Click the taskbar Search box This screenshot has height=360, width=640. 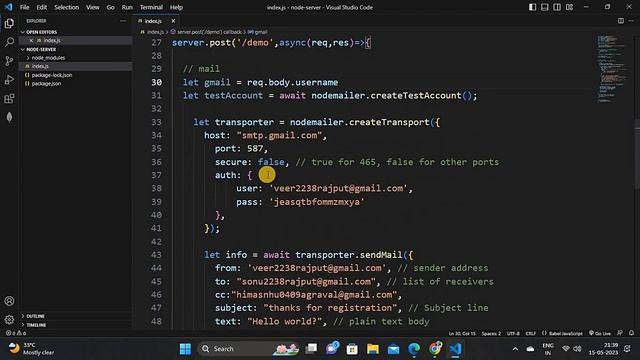tap(249, 349)
